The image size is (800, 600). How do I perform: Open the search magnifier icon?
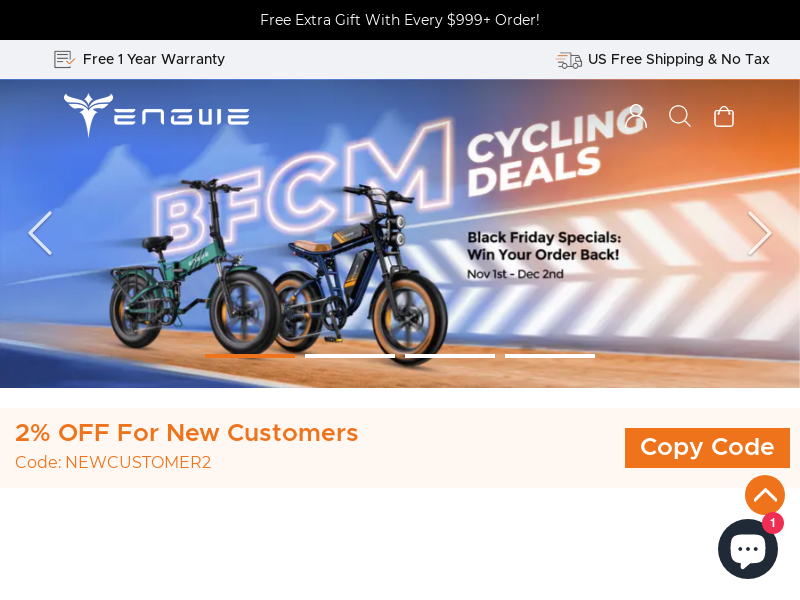point(680,116)
